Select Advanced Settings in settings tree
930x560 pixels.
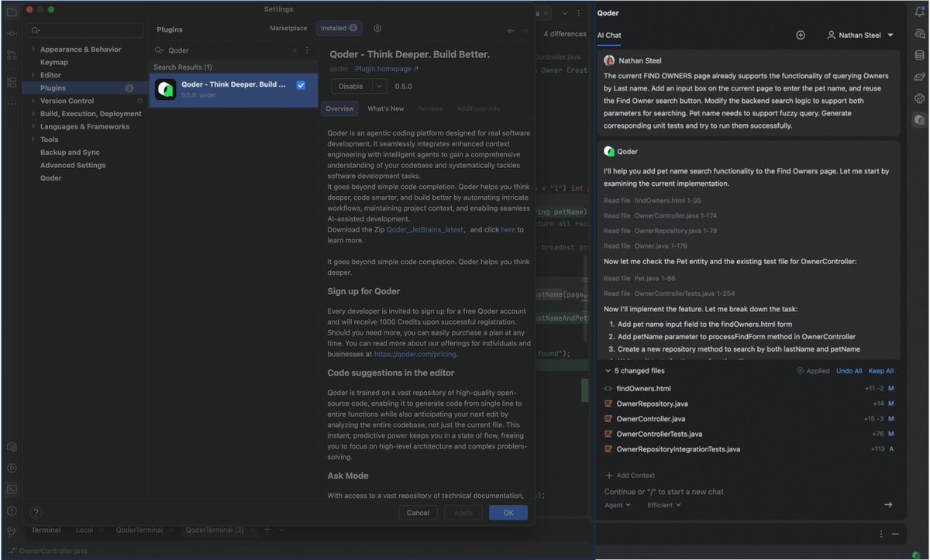tap(73, 165)
